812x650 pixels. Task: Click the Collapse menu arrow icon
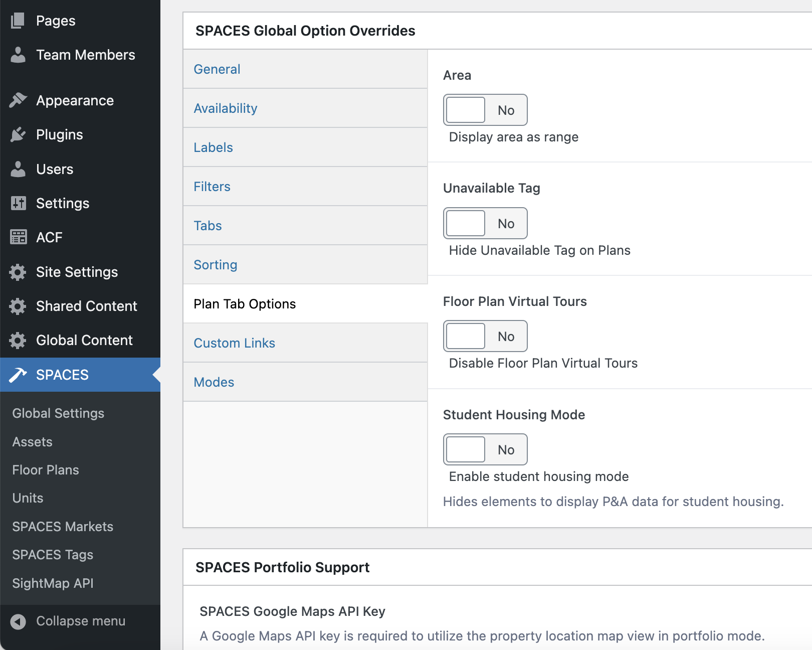18,621
